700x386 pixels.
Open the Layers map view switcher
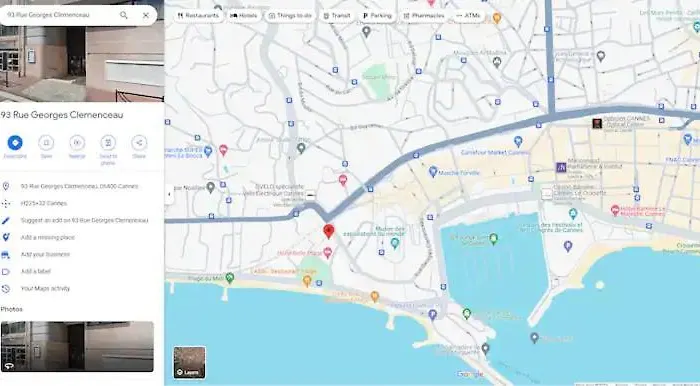(189, 362)
